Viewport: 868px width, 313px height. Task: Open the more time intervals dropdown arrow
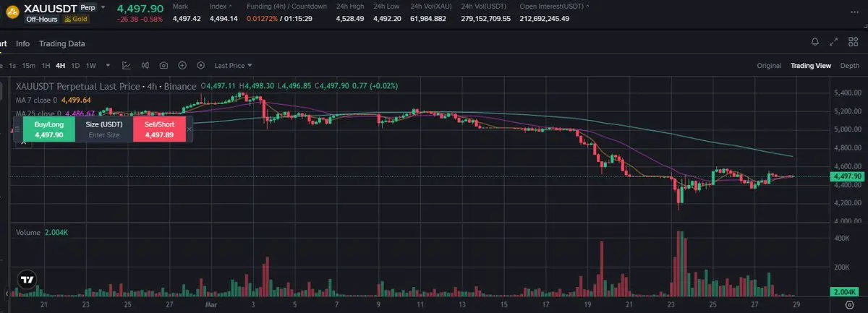(108, 65)
